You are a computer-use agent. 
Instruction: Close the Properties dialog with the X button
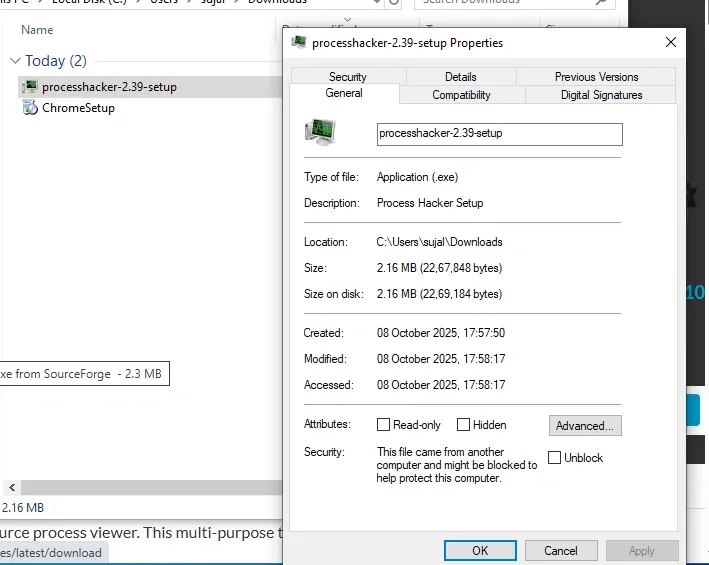click(x=671, y=42)
